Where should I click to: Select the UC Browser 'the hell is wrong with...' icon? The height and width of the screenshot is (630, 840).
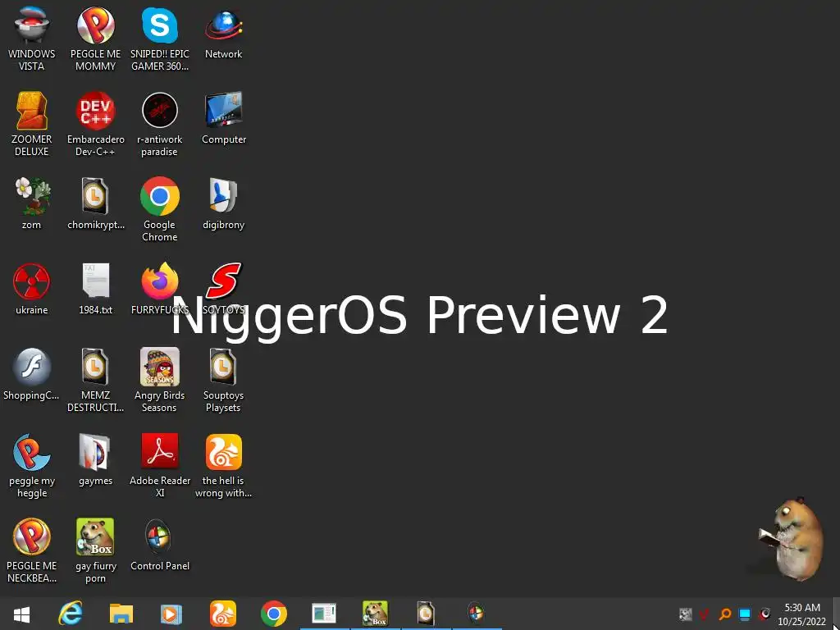tap(223, 465)
